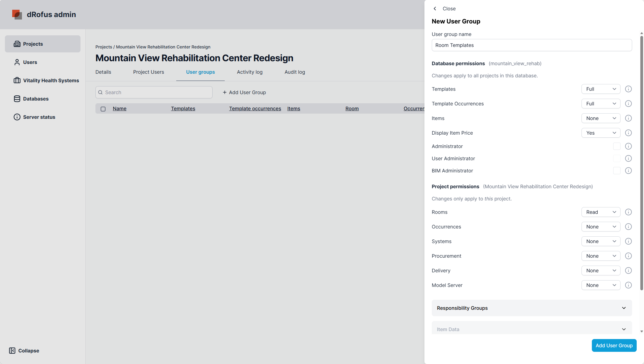Viewport: 644px width, 364px height.
Task: Open the Rooms permission dropdown
Action: 601,212
